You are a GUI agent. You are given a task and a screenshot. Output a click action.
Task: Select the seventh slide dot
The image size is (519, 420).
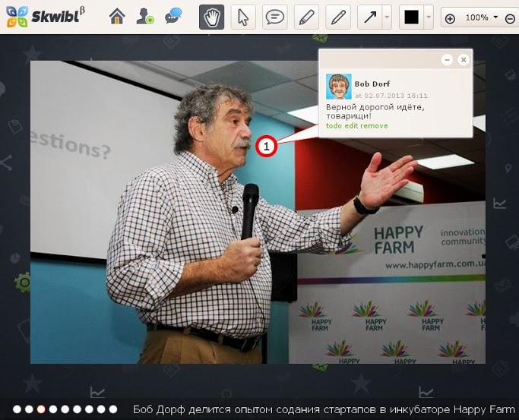(x=89, y=409)
